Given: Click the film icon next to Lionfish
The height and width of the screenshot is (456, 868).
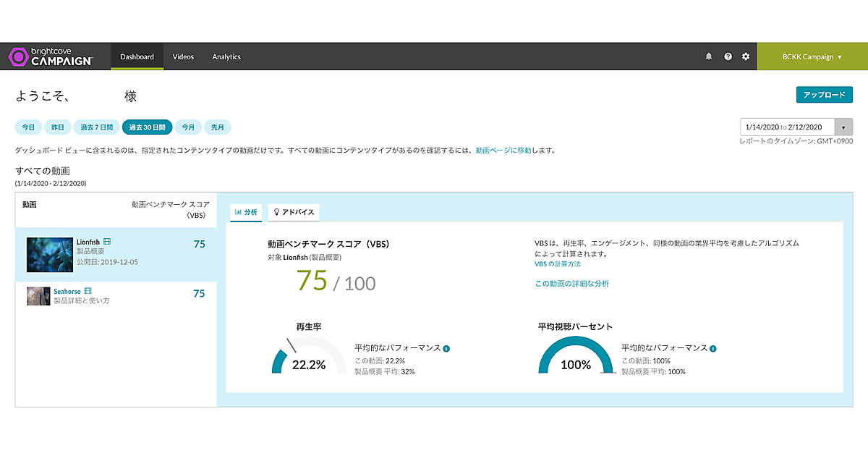Looking at the screenshot, I should click(x=107, y=242).
